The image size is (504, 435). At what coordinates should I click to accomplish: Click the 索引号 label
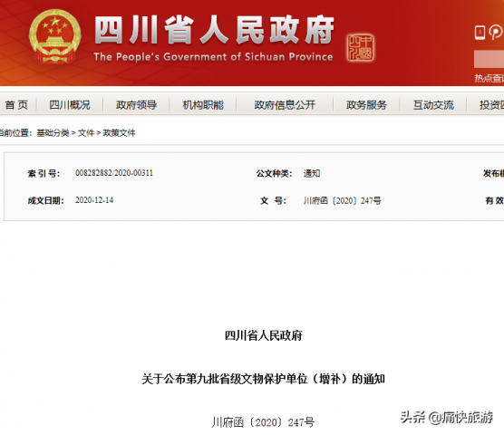pyautogui.click(x=44, y=173)
